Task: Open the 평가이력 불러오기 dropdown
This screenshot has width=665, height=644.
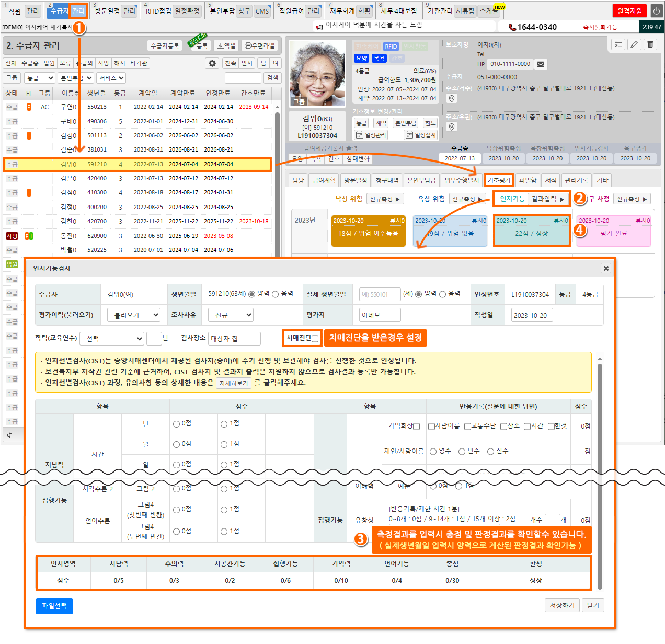Action: [133, 315]
